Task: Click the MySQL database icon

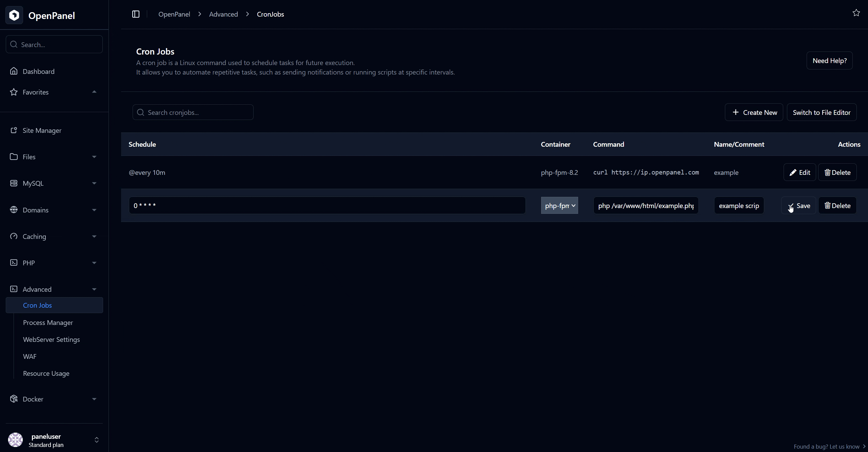Action: (x=14, y=183)
